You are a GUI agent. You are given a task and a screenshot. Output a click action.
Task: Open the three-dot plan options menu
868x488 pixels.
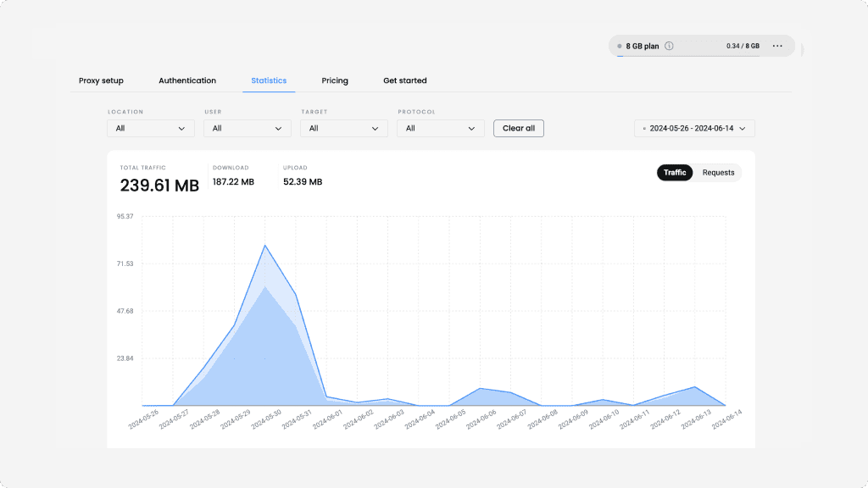click(x=777, y=46)
